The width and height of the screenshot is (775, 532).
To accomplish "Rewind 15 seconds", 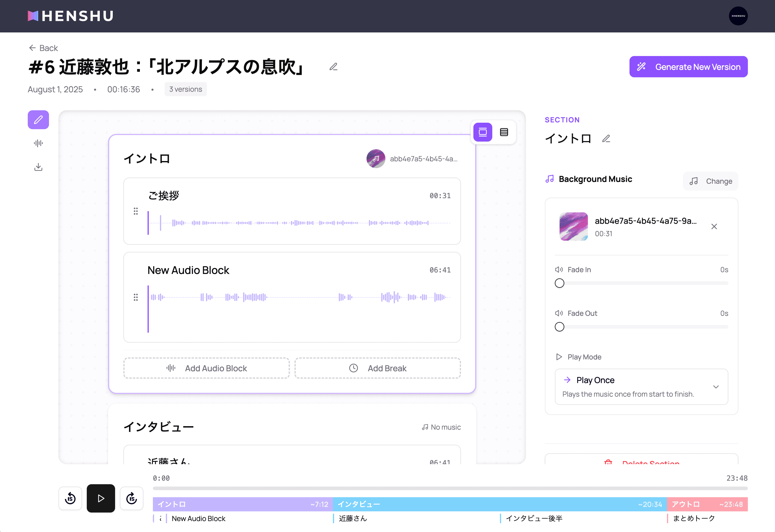I will pos(70,498).
